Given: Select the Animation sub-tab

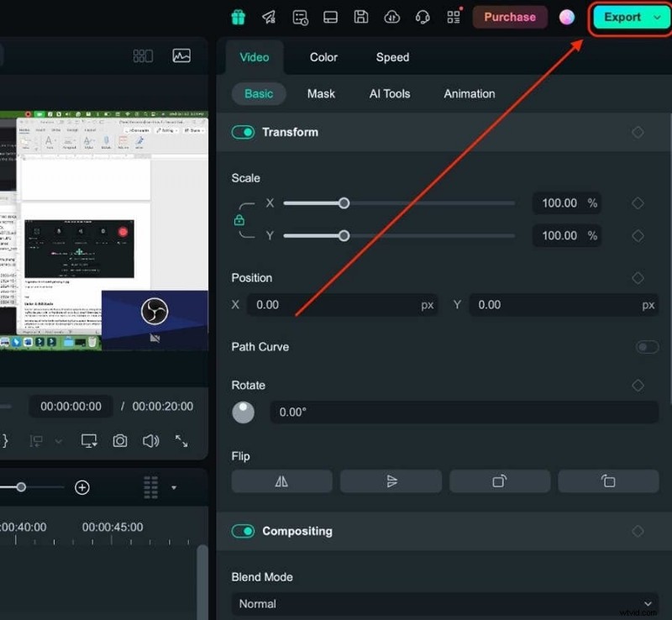Looking at the screenshot, I should point(469,93).
